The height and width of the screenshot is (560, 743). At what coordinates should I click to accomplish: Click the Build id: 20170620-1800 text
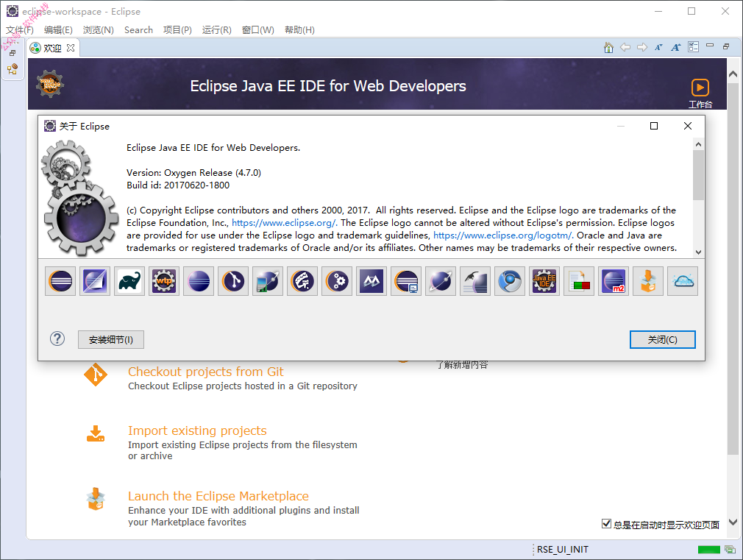pos(178,185)
